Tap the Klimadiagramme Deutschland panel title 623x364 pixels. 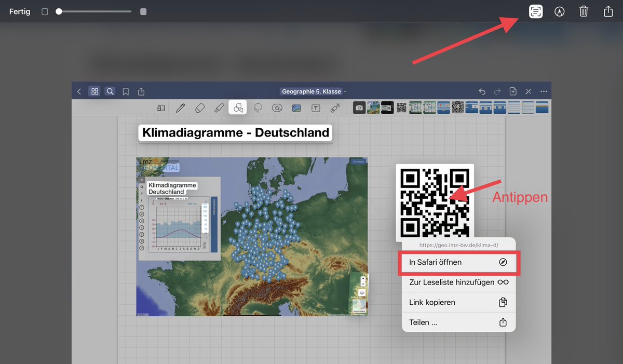(172, 188)
